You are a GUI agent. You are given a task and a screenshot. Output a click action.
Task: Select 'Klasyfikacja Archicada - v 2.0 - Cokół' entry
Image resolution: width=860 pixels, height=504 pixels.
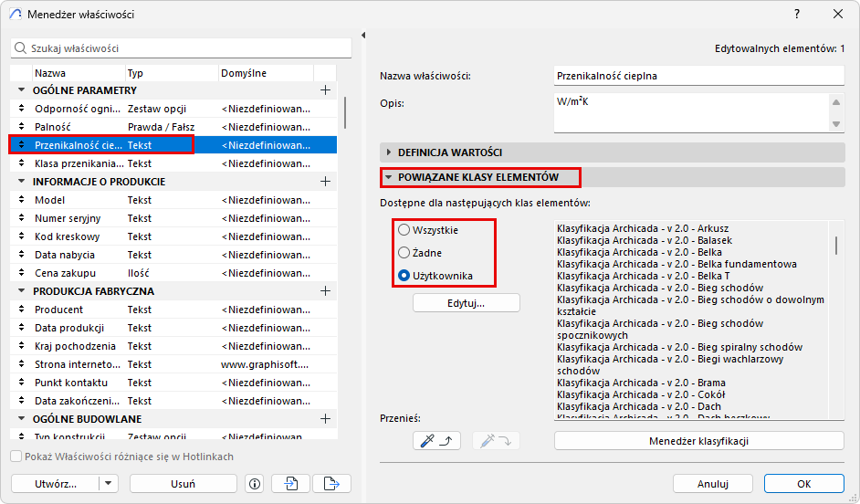(x=641, y=394)
